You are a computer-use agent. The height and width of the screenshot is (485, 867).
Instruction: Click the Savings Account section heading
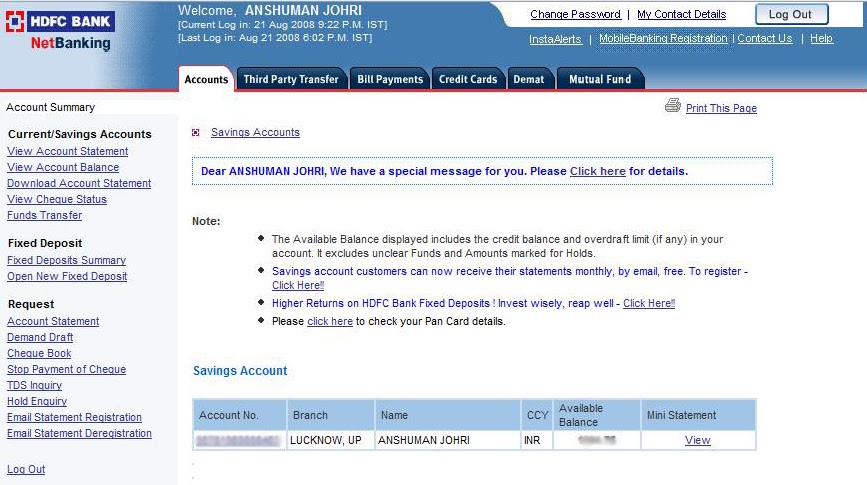[x=240, y=371]
